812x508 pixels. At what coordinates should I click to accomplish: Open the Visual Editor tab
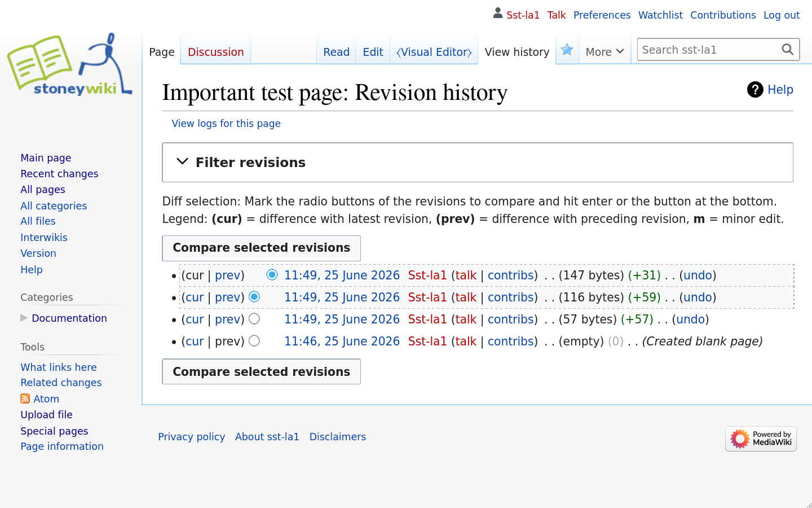point(434,52)
